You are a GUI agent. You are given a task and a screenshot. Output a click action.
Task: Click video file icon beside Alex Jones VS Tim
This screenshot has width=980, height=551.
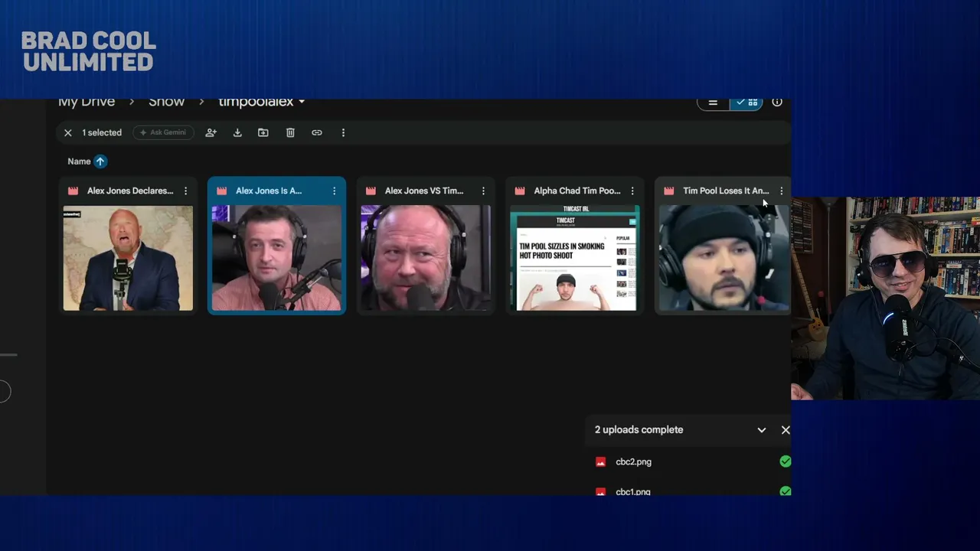click(371, 191)
